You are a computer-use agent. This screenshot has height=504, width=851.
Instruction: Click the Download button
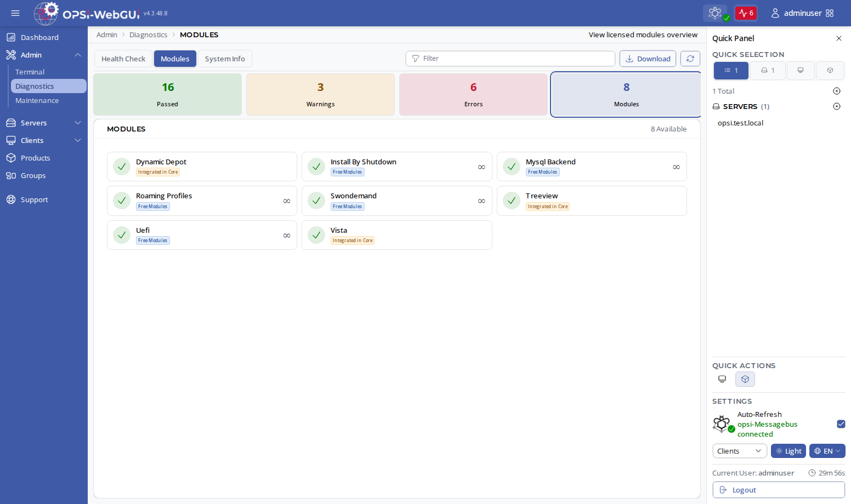tap(648, 59)
